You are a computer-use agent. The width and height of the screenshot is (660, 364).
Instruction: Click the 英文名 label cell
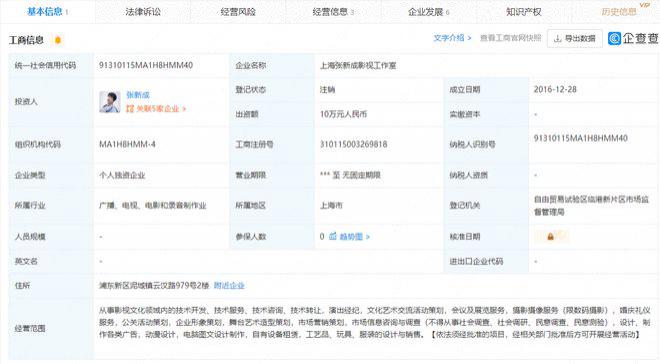point(51,261)
